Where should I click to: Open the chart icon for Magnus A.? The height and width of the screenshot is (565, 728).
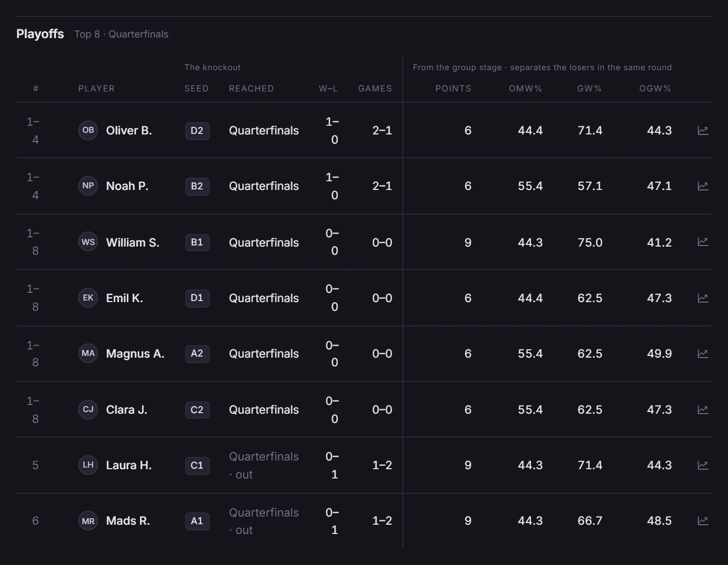point(702,354)
